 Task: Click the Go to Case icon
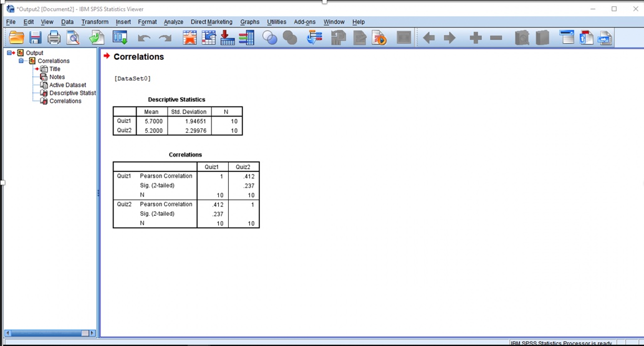(x=209, y=38)
